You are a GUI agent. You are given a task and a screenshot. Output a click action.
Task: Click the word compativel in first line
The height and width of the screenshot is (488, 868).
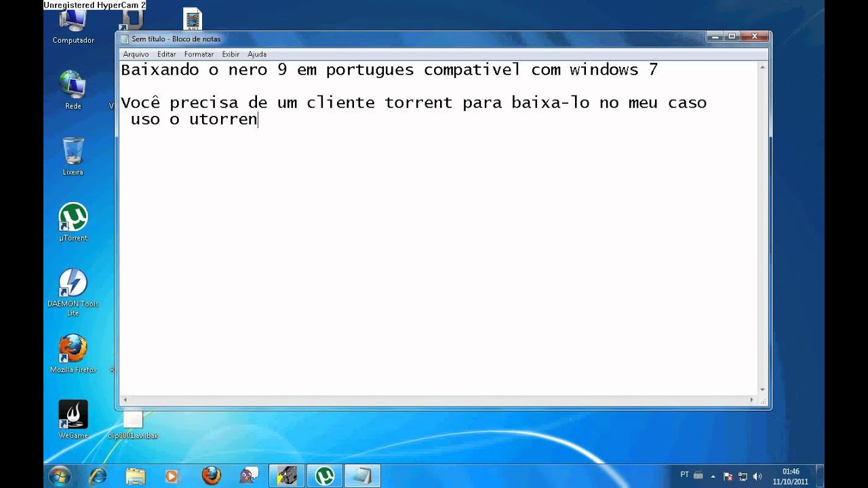click(x=472, y=70)
